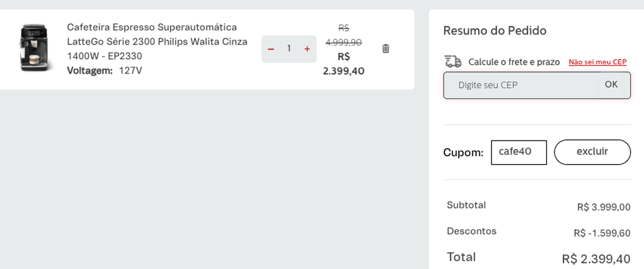The image size is (644, 269).
Task: Open the coffee machine product thumbnail
Action: click(34, 47)
